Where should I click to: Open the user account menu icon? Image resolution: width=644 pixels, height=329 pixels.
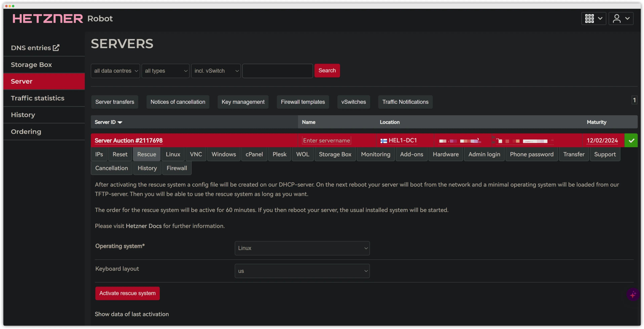click(621, 19)
